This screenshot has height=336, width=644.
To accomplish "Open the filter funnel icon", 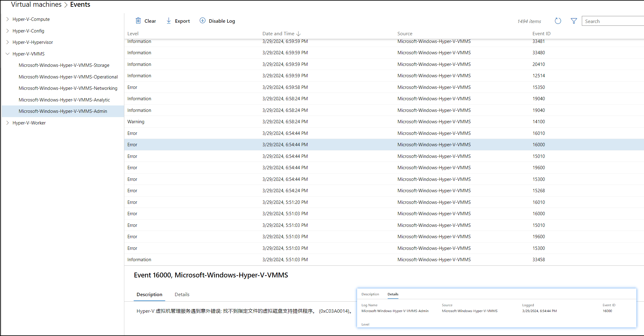I will 574,21.
